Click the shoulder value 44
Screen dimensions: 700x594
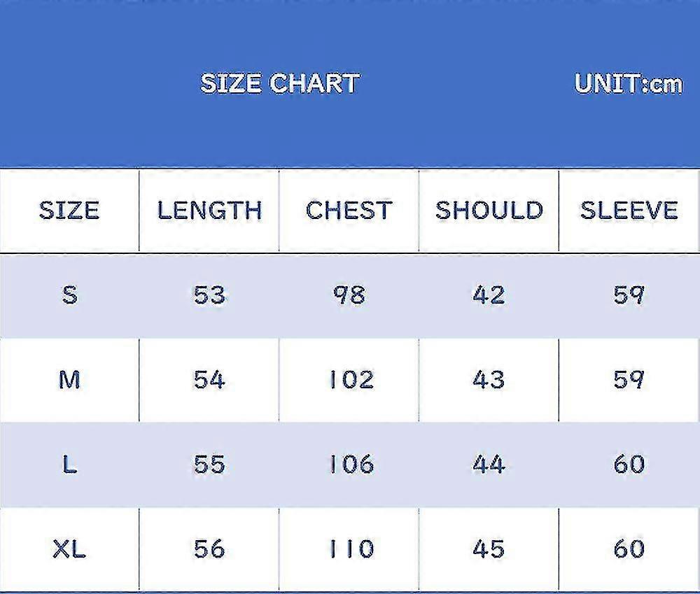click(x=489, y=464)
